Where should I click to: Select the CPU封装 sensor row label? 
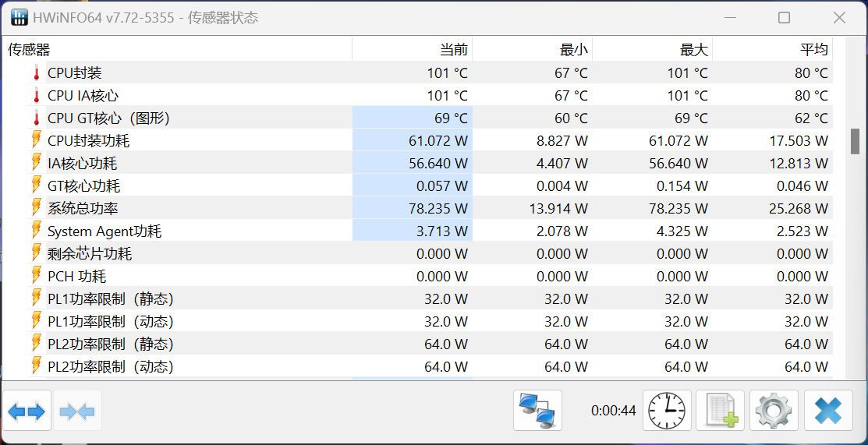coord(75,73)
